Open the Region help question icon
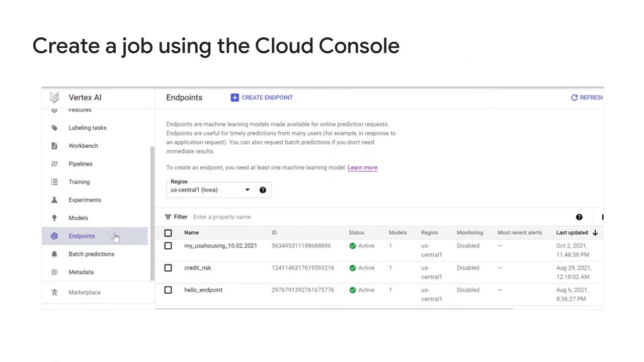 tap(263, 190)
